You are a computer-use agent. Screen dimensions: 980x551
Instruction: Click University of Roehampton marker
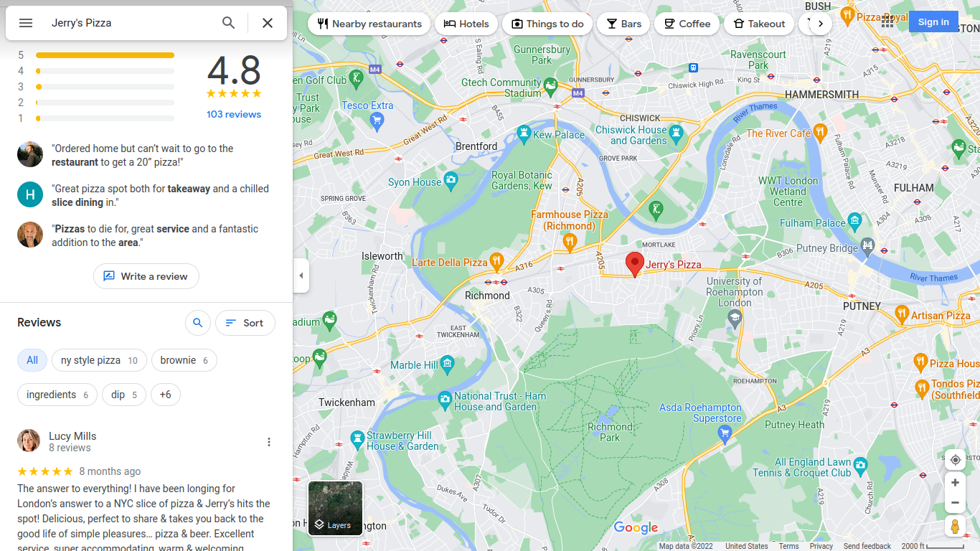coord(734,319)
